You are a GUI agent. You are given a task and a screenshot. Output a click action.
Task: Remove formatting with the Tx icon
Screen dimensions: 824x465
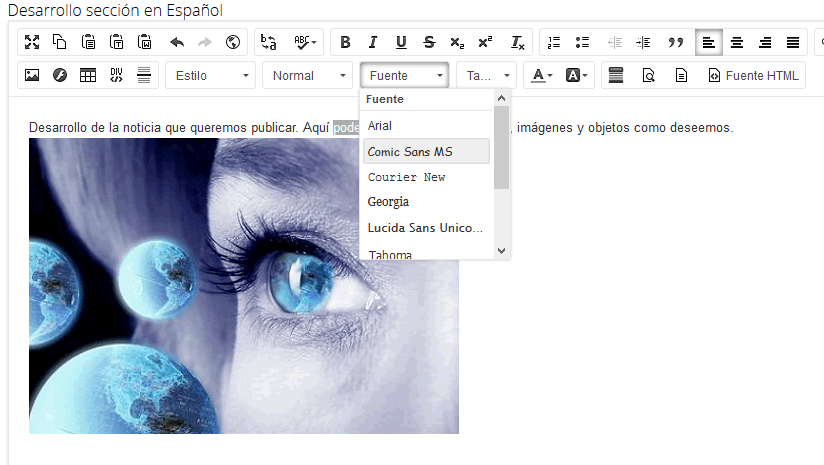coord(518,42)
